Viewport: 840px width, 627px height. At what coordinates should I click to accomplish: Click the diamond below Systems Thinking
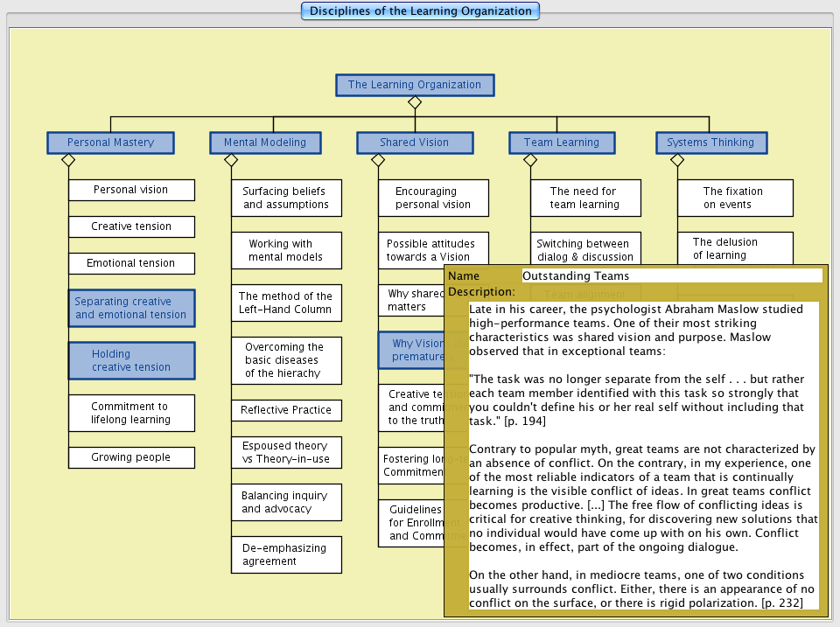point(677,160)
